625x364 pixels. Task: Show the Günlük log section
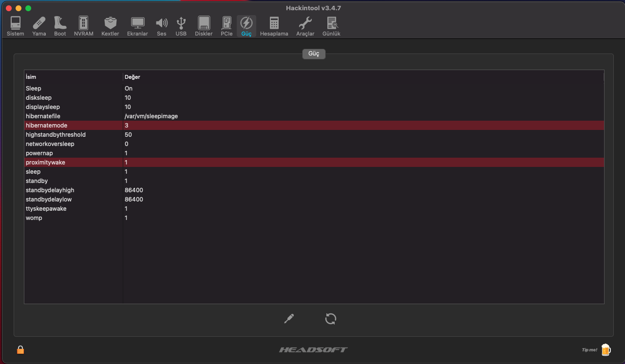pyautogui.click(x=331, y=26)
